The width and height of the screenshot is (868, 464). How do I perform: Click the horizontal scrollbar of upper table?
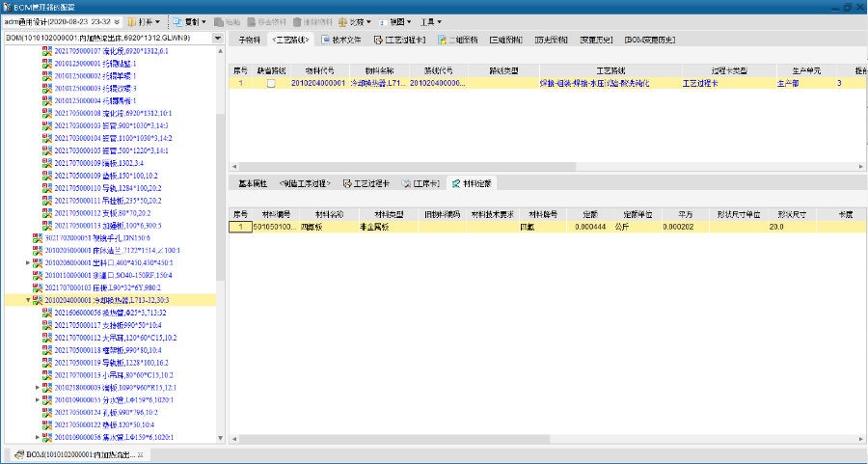click(482, 167)
